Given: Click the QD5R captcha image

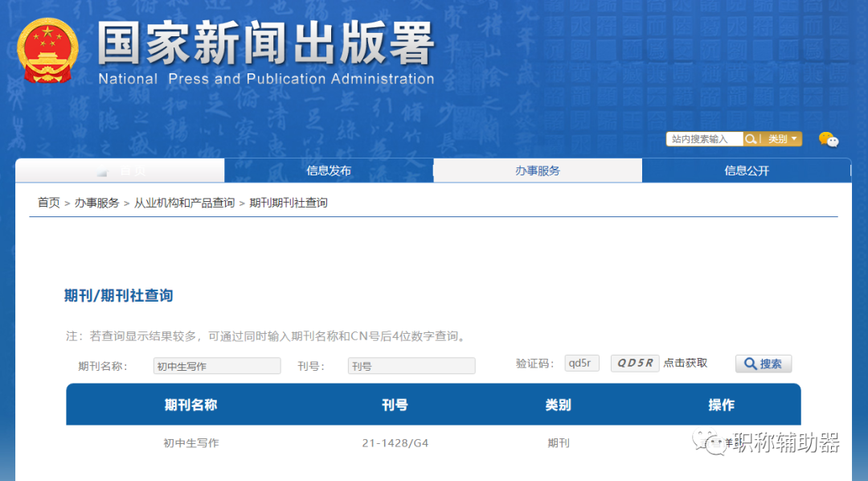Looking at the screenshot, I should (635, 363).
